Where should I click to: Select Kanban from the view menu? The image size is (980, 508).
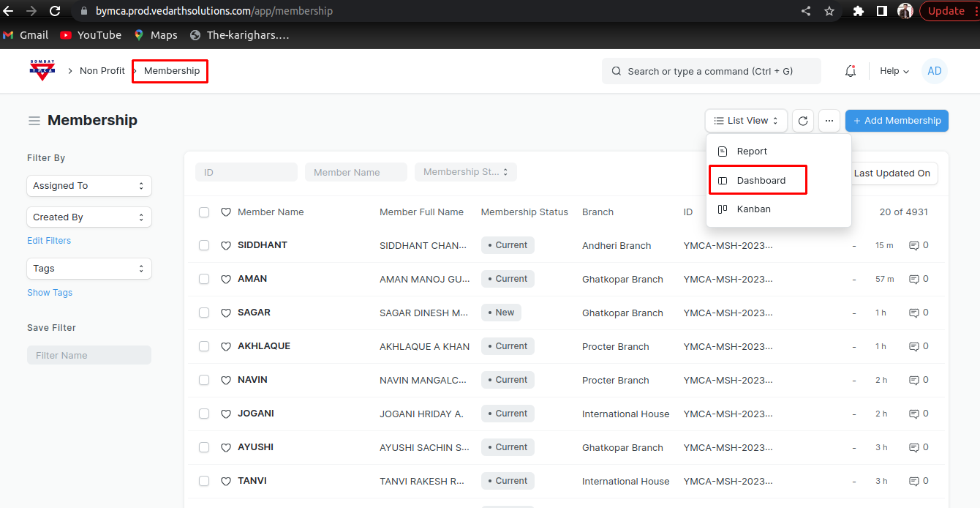pyautogui.click(x=753, y=209)
